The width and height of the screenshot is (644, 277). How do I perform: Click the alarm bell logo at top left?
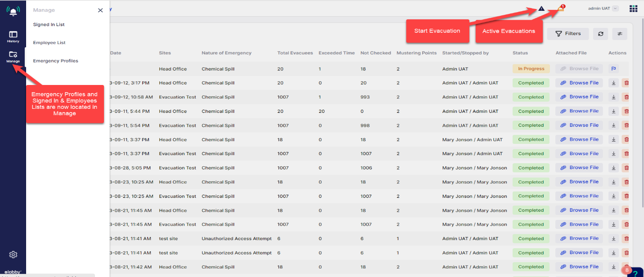coord(13,10)
